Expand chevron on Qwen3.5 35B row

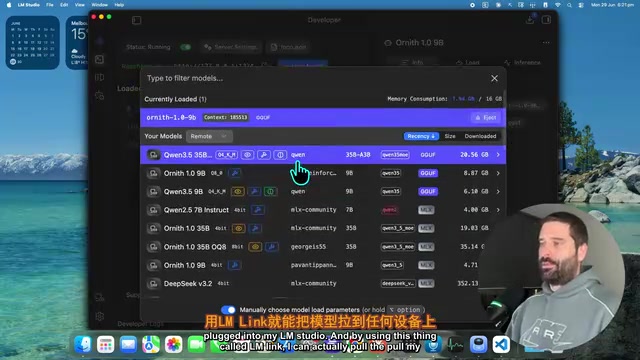pos(498,155)
